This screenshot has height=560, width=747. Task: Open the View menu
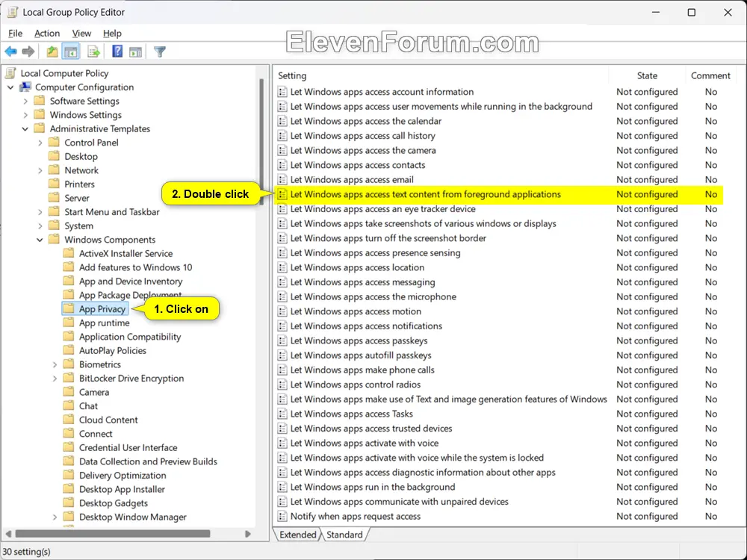(81, 34)
